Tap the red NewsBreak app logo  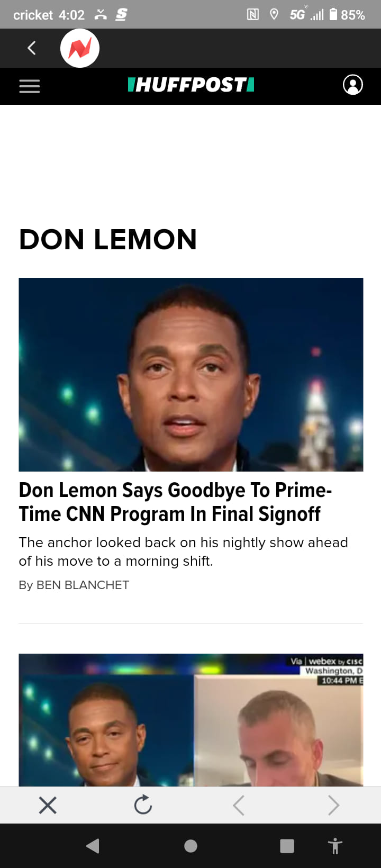pyautogui.click(x=80, y=48)
